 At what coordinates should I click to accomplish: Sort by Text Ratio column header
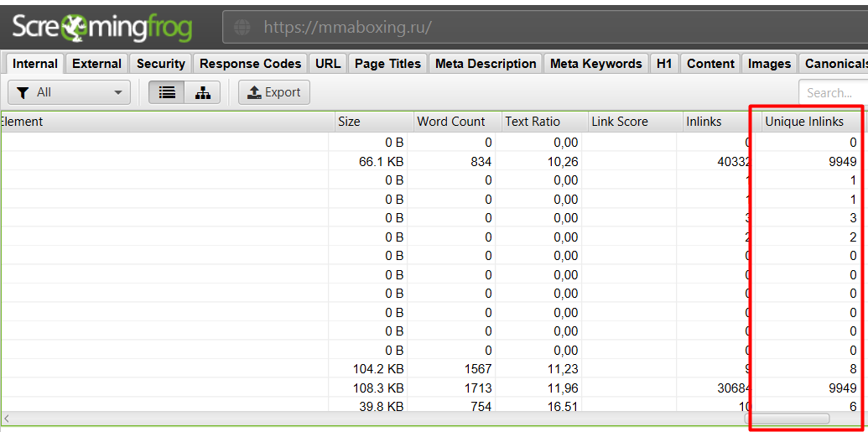tap(532, 122)
